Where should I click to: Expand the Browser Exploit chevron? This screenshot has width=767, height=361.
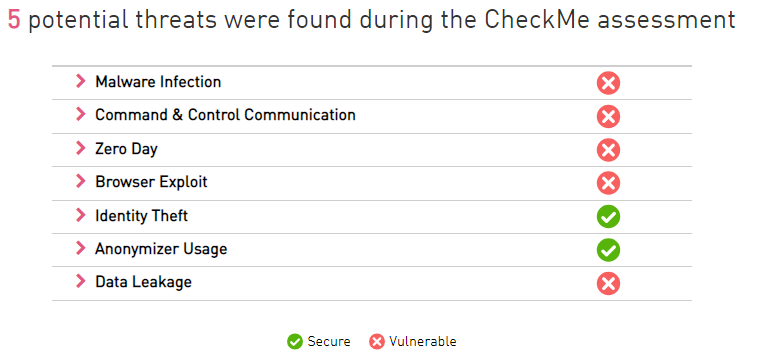pyautogui.click(x=81, y=181)
